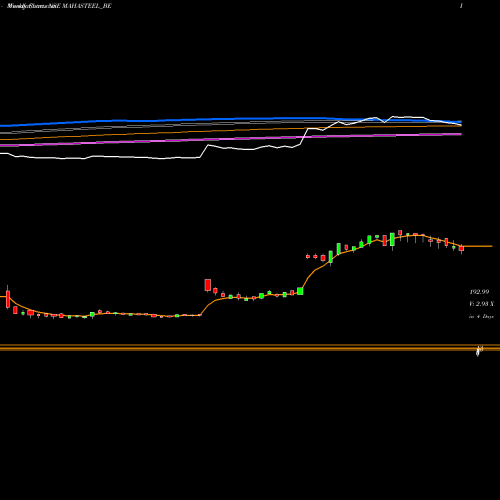This screenshot has width=500, height=500.
Task: Click the large red candle at chart's far left
Action: point(8,299)
